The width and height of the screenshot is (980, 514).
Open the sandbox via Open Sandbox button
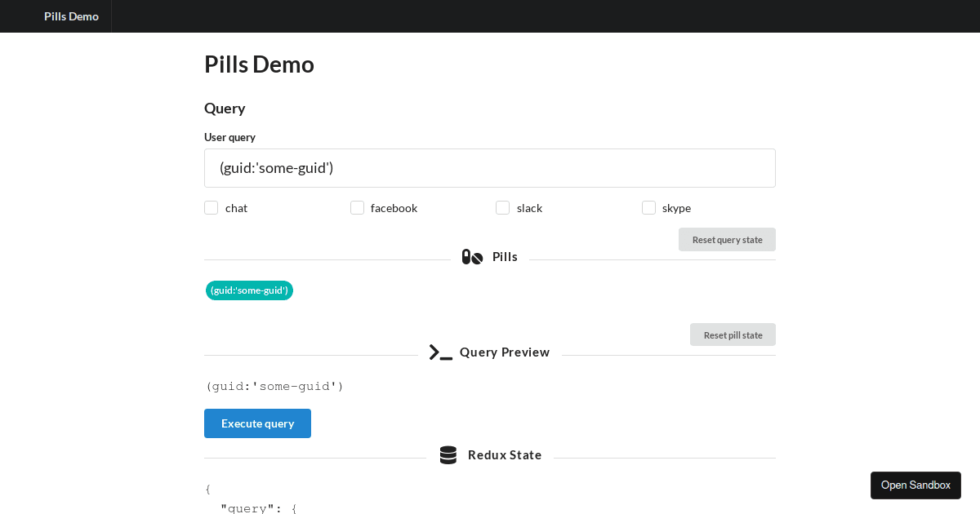(x=915, y=485)
